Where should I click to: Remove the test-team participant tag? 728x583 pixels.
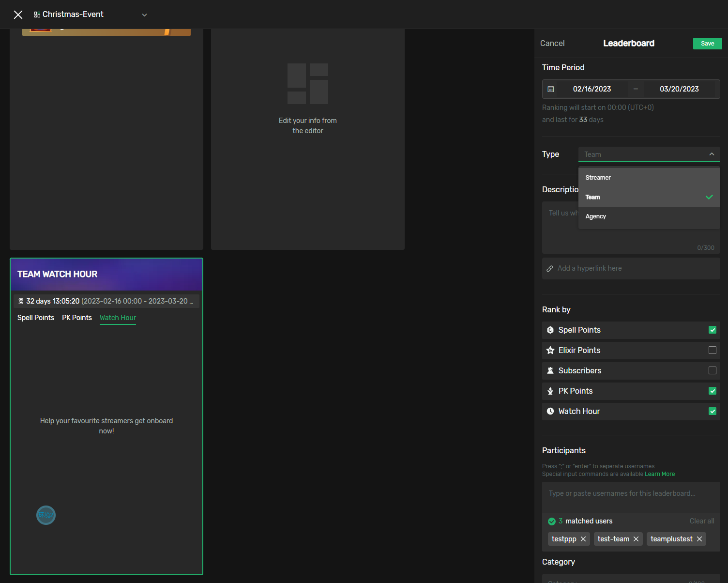636,539
